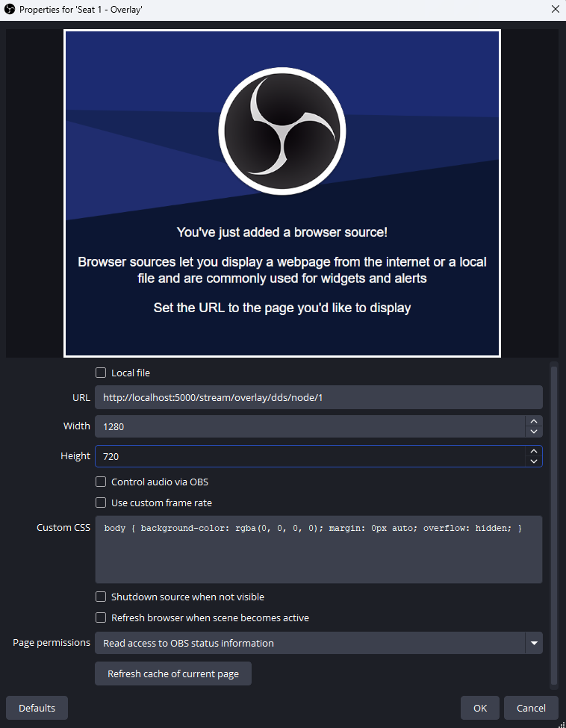Increase Width with the up arrow
This screenshot has width=566, height=728.
pos(534,421)
